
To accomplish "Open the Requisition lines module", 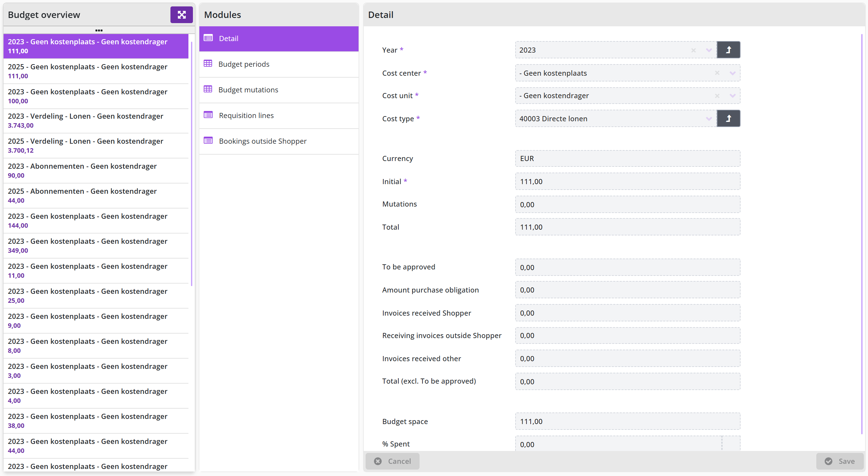I will tap(279, 115).
